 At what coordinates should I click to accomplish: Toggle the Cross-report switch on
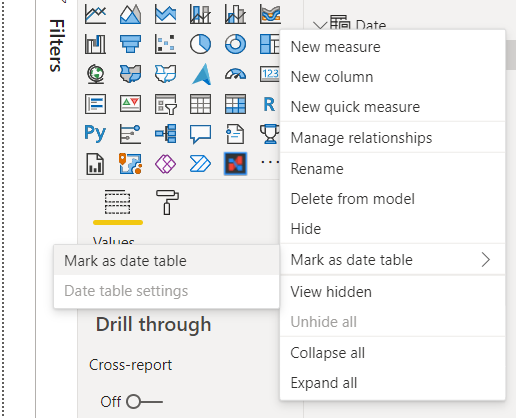(144, 401)
